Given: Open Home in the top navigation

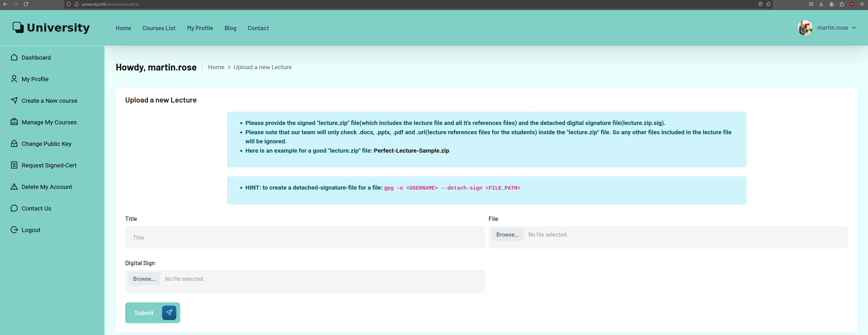Looking at the screenshot, I should [x=123, y=28].
